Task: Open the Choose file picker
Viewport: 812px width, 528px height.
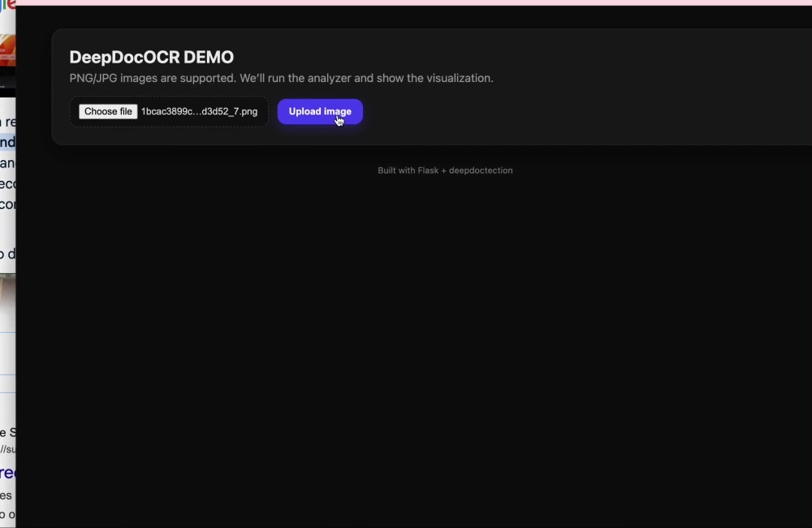Action: pos(108,111)
